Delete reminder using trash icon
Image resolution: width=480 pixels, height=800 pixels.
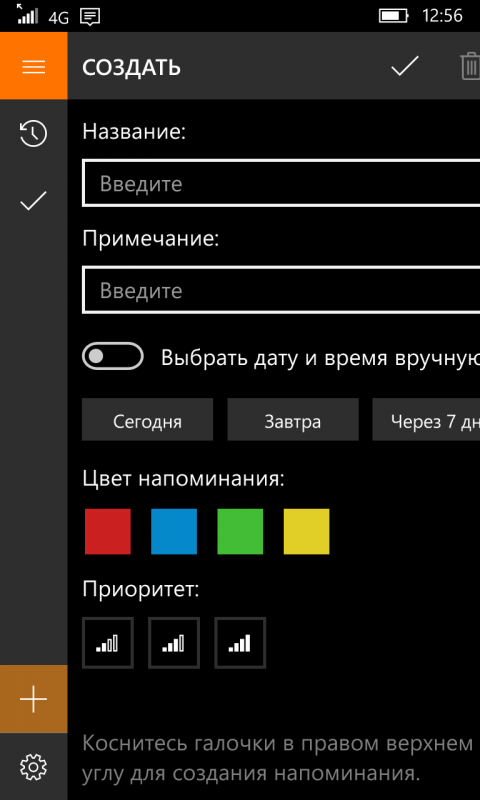tap(470, 66)
